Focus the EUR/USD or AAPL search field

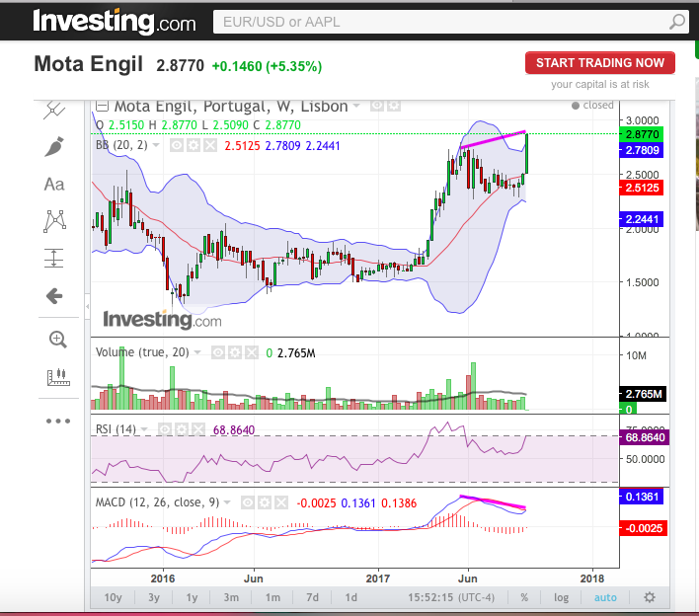click(x=450, y=22)
